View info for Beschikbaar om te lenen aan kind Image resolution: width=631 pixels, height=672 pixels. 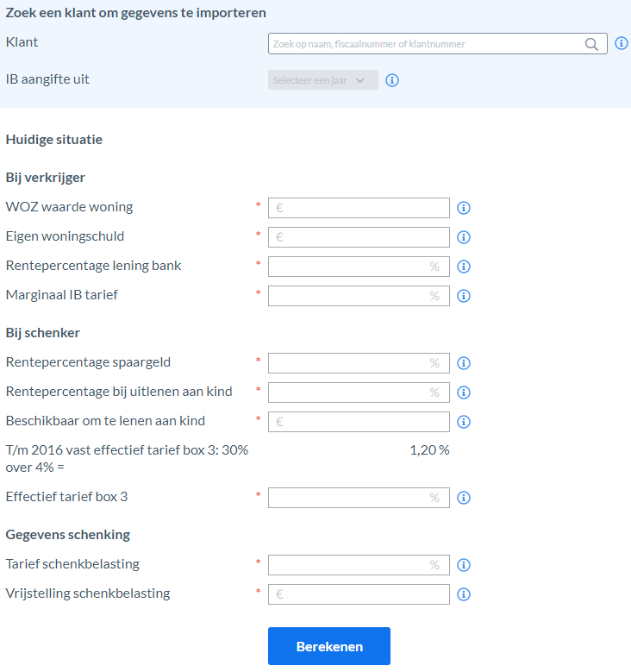point(464,422)
